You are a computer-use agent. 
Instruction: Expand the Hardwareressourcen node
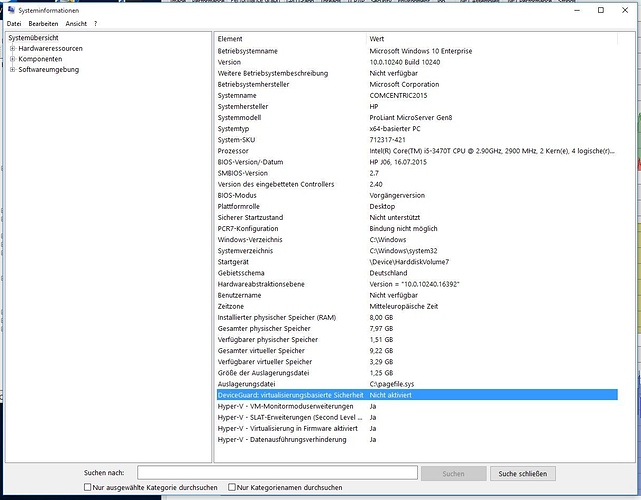click(13, 48)
